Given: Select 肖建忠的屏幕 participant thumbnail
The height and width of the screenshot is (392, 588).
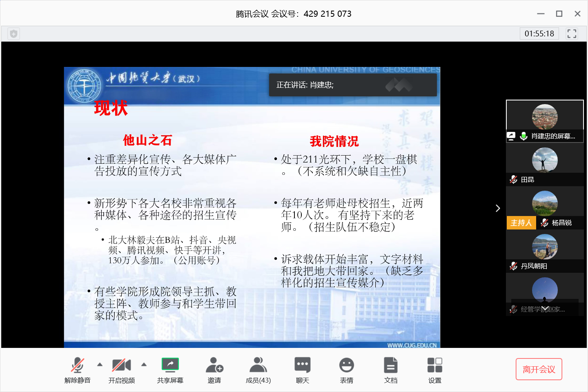Looking at the screenshot, I should [545, 121].
